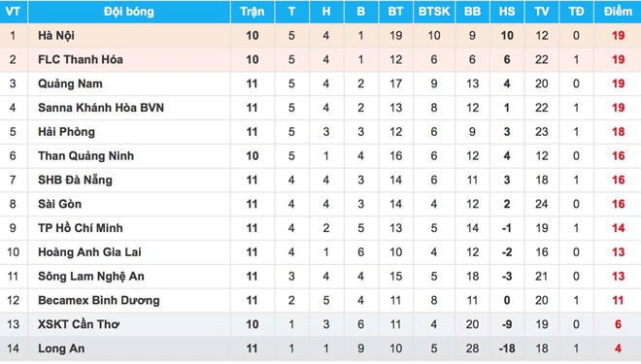Open the TP Hồ Chí Minh team
Image resolution: width=641 pixels, height=364 pixels.
tap(80, 228)
